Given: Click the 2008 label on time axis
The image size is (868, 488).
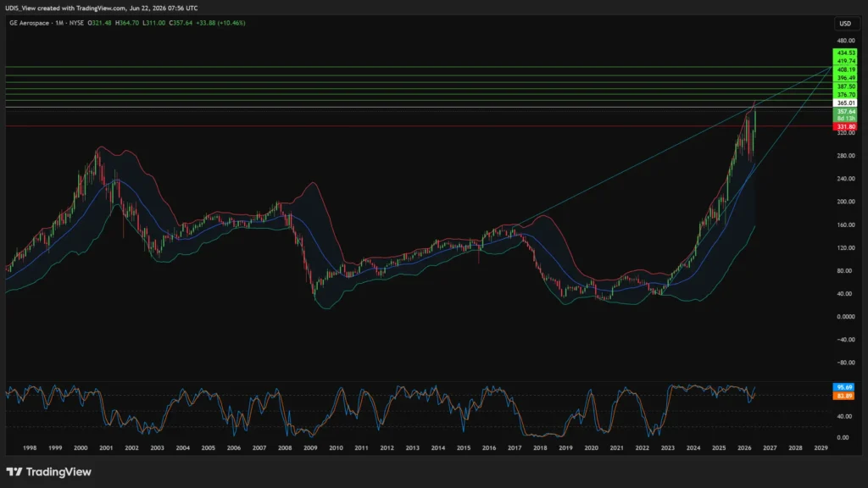Looking at the screenshot, I should [285, 447].
